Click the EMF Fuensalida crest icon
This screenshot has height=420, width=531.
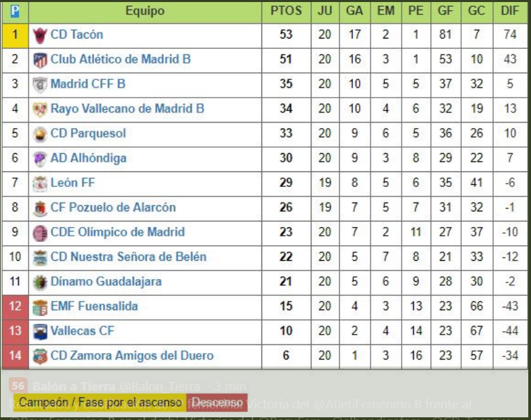pyautogui.click(x=40, y=307)
